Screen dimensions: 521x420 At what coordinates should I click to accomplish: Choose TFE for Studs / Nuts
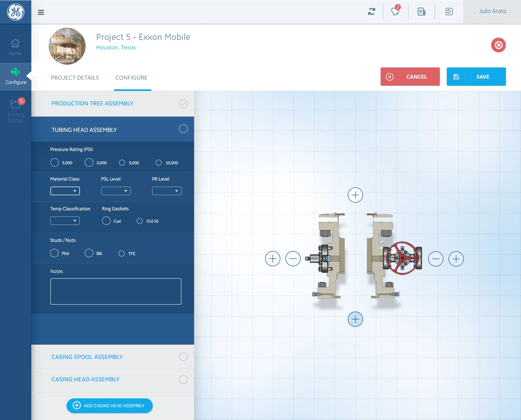(122, 254)
